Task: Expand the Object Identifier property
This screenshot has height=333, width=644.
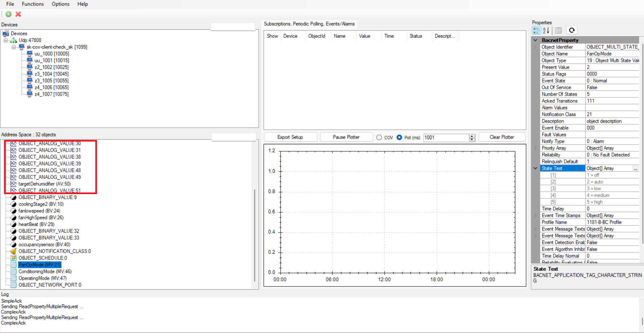Action: click(536, 47)
